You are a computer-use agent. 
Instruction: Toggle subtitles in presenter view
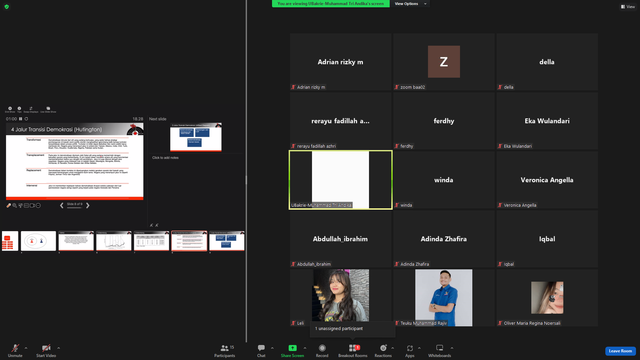click(x=32, y=206)
